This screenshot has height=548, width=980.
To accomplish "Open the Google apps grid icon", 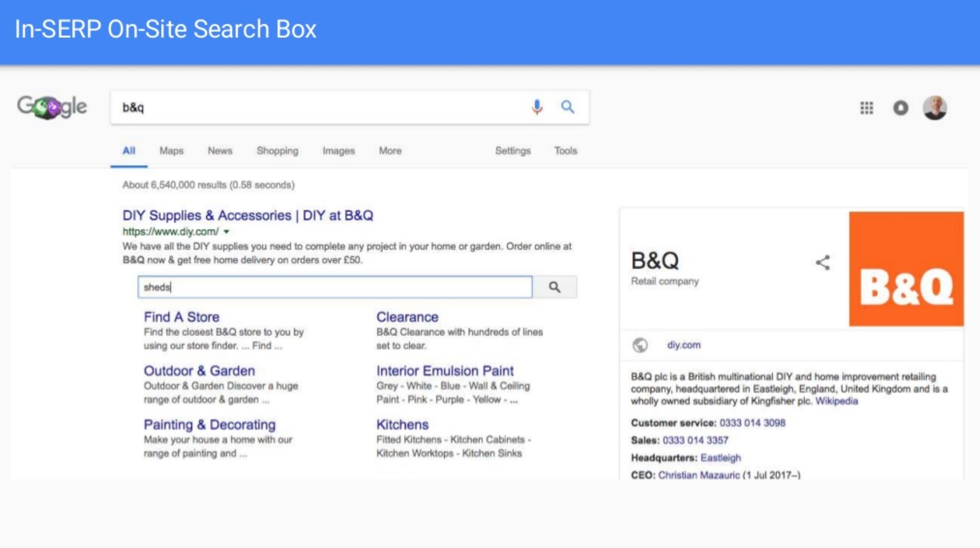I will pos(866,108).
